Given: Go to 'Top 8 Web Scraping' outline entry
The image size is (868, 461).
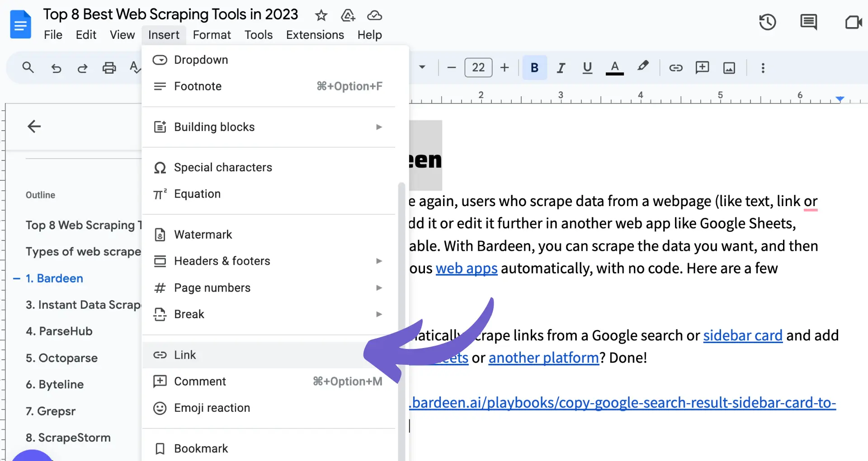Looking at the screenshot, I should point(84,225).
